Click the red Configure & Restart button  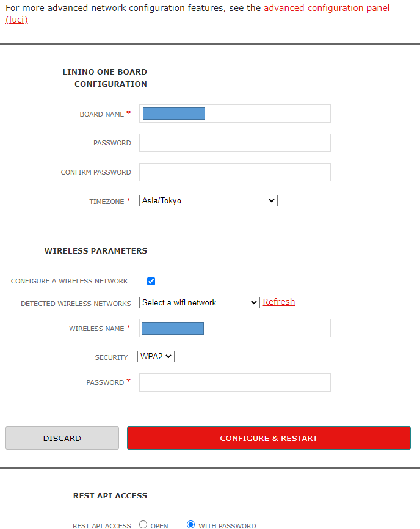click(x=269, y=438)
